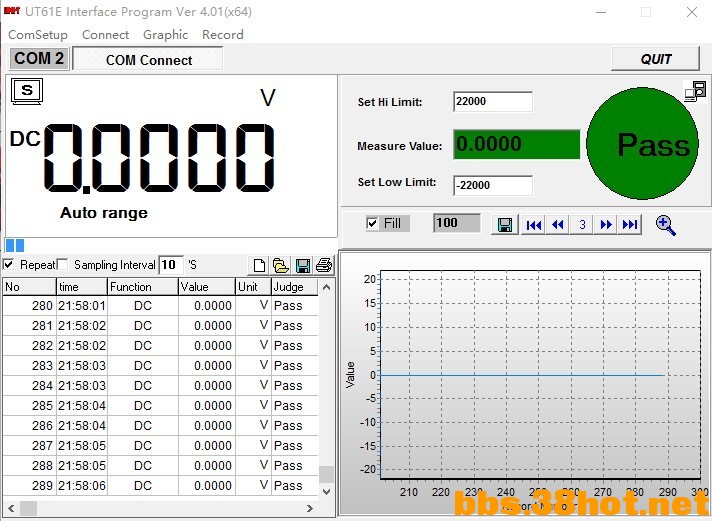Image resolution: width=712 pixels, height=521 pixels.
Task: Click the graph page number 3
Action: [x=582, y=224]
